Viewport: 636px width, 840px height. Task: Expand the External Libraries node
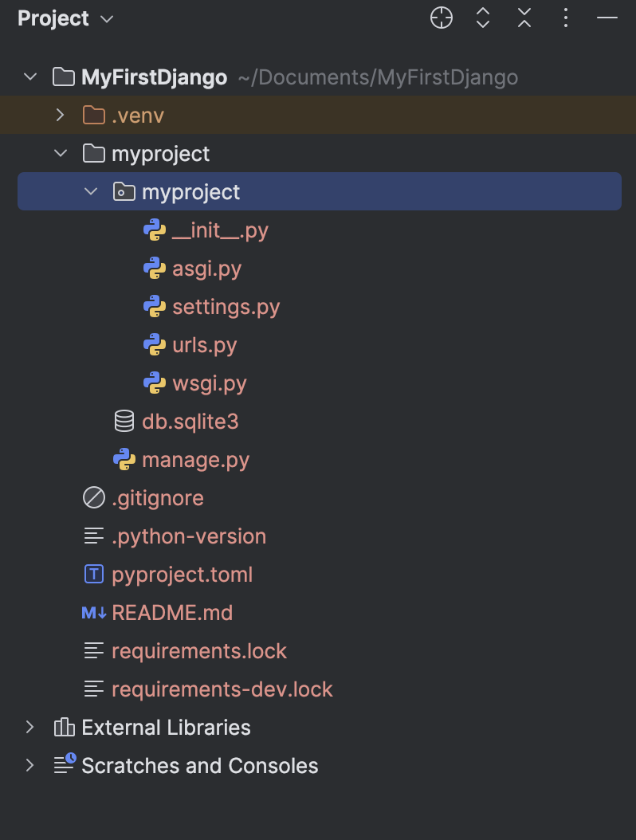[x=30, y=728]
